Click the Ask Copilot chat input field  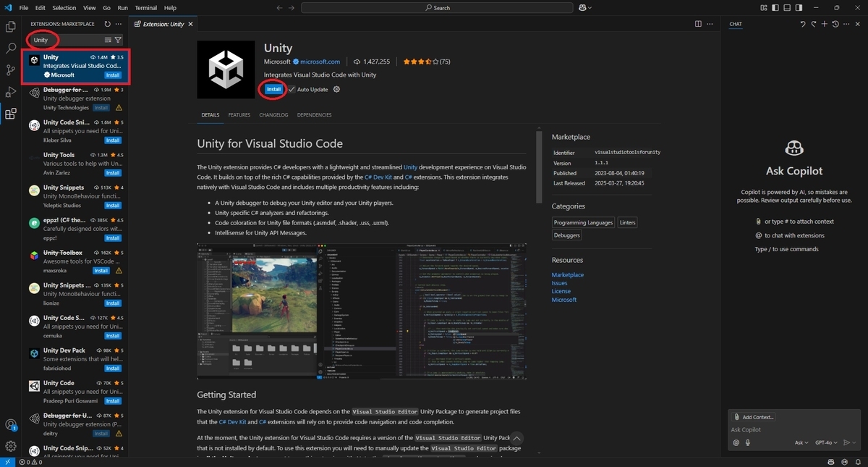791,430
